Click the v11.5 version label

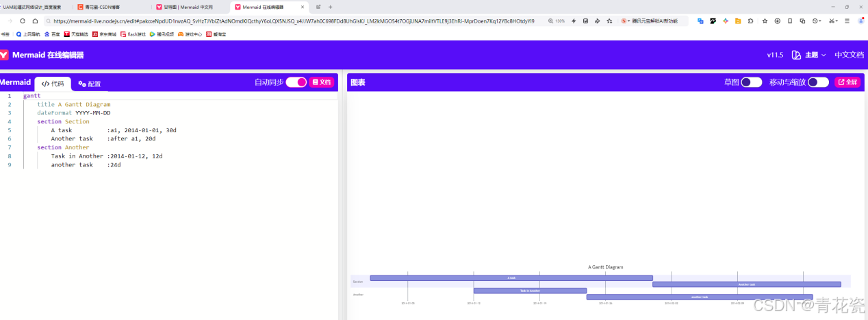pos(775,55)
